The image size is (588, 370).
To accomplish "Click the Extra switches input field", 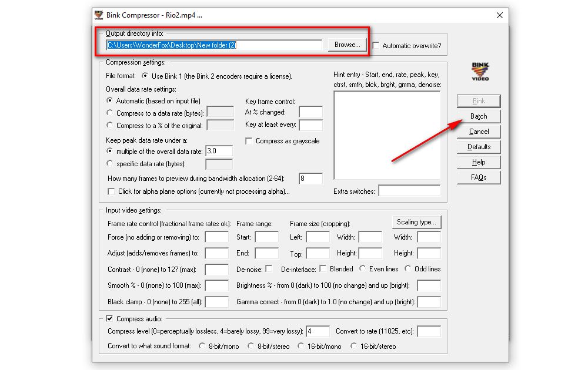I will click(x=409, y=191).
